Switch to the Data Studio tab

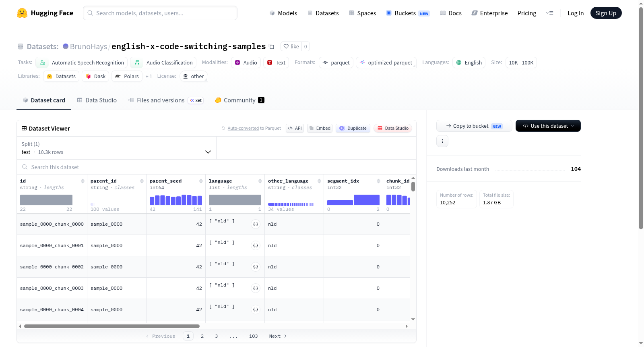point(97,100)
